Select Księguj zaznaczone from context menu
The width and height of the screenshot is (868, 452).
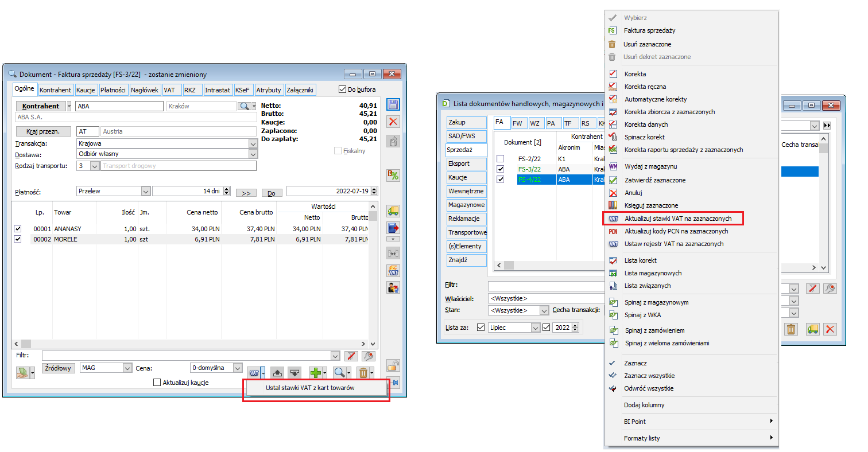pyautogui.click(x=651, y=205)
